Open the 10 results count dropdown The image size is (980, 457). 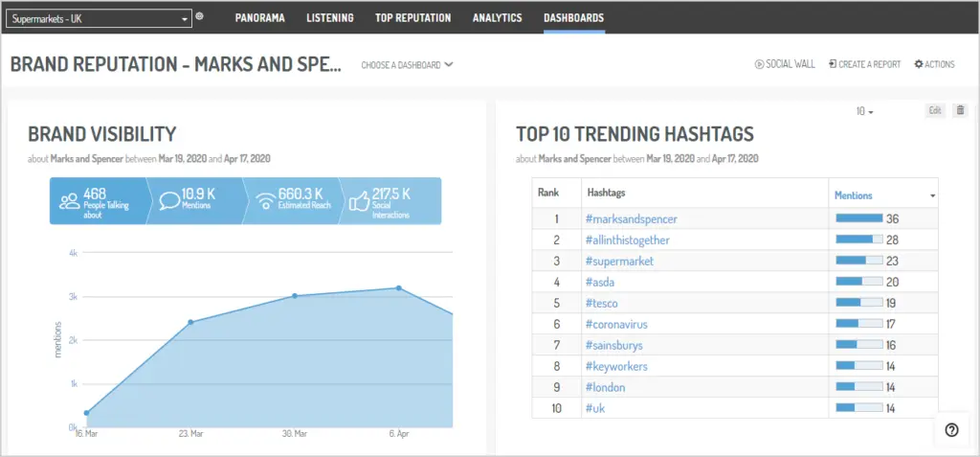[865, 111]
